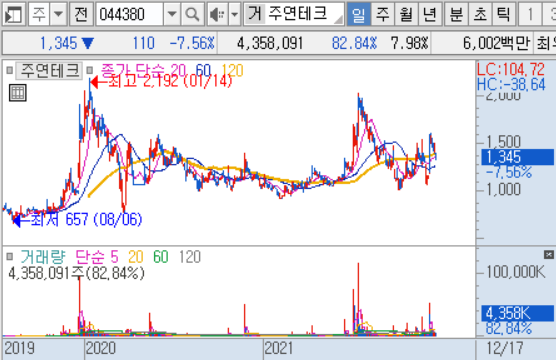The width and height of the screenshot is (556, 360).
Task: Select the 틱 tick period tab
Action: click(504, 14)
